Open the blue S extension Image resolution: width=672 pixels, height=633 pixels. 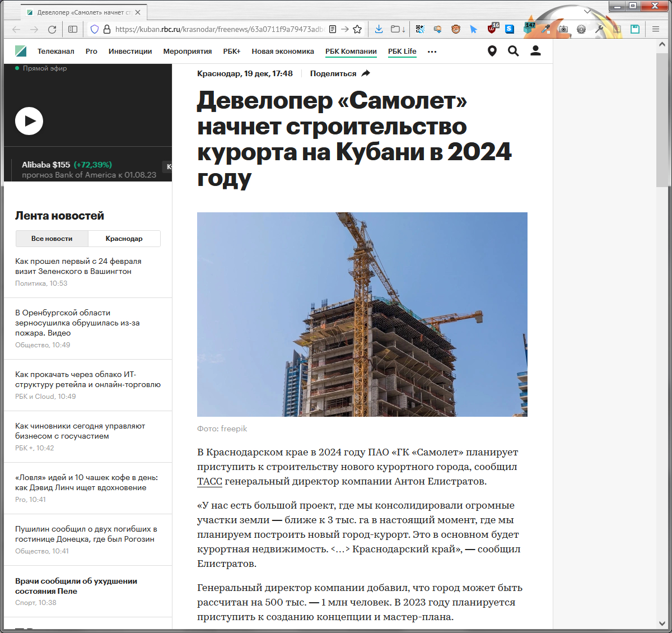click(510, 29)
